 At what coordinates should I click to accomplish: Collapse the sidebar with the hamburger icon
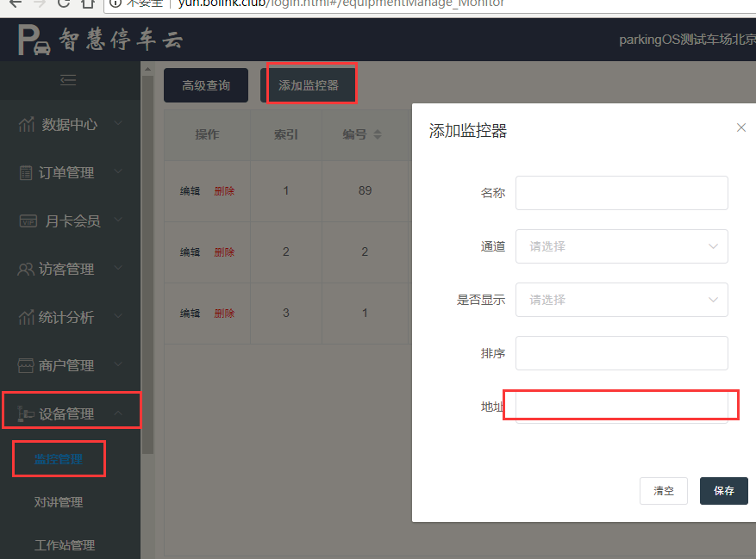click(x=68, y=80)
